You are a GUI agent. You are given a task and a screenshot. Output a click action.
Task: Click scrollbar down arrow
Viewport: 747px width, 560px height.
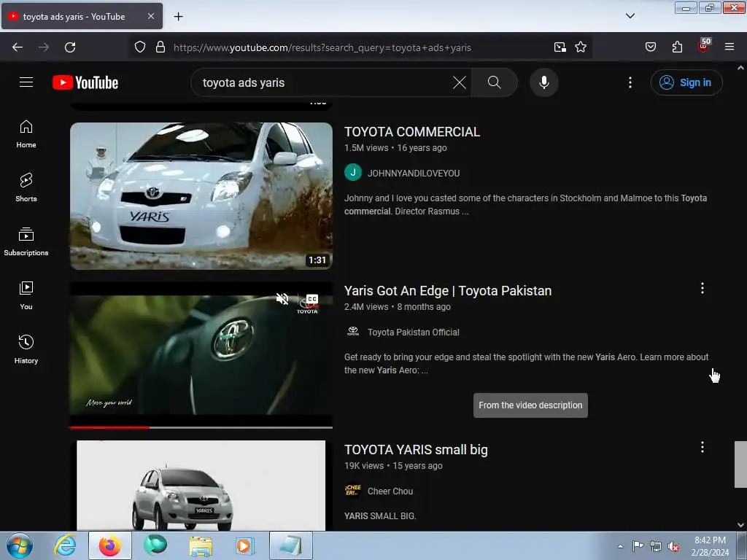740,525
